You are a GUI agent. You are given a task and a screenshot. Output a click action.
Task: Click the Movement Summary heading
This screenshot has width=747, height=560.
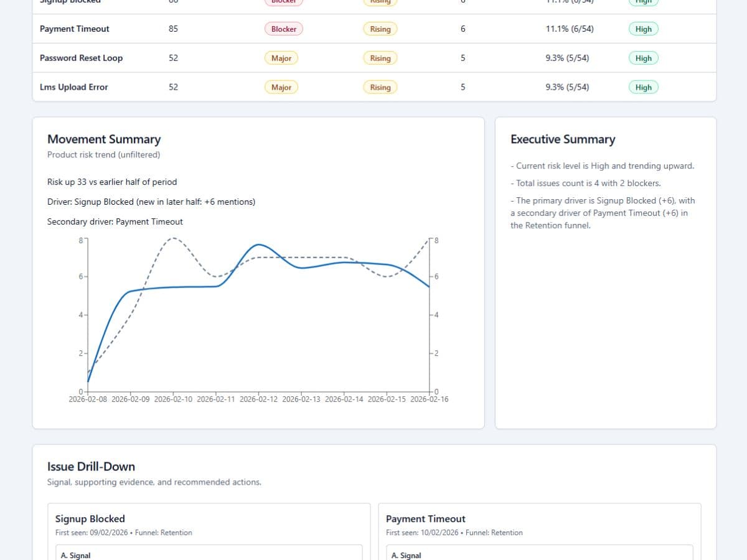(x=103, y=139)
